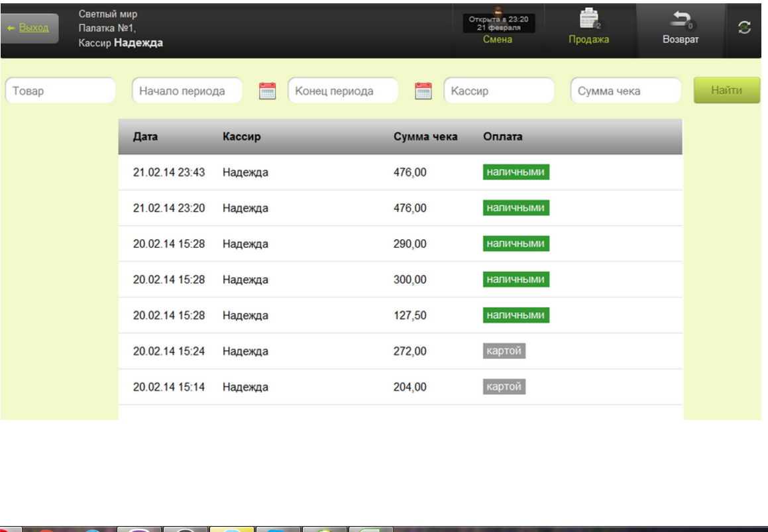Click into the Конец периода field
The width and height of the screenshot is (768, 532).
[x=343, y=91]
